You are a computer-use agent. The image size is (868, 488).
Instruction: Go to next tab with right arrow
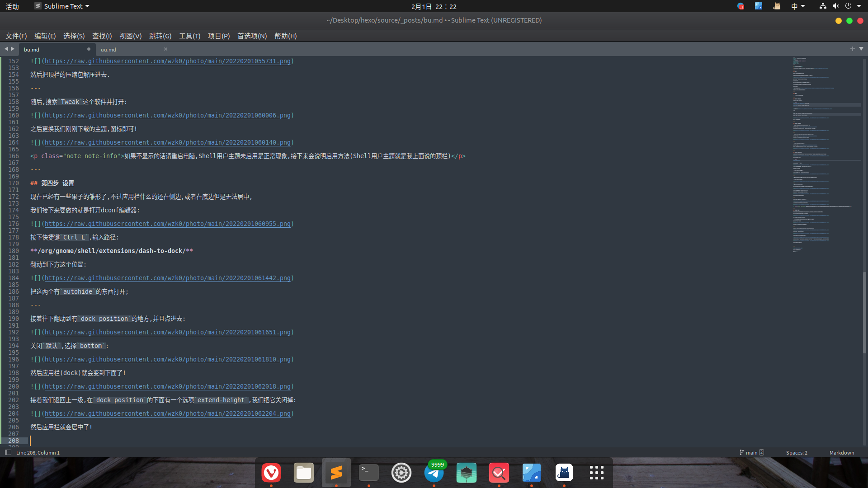[13, 49]
